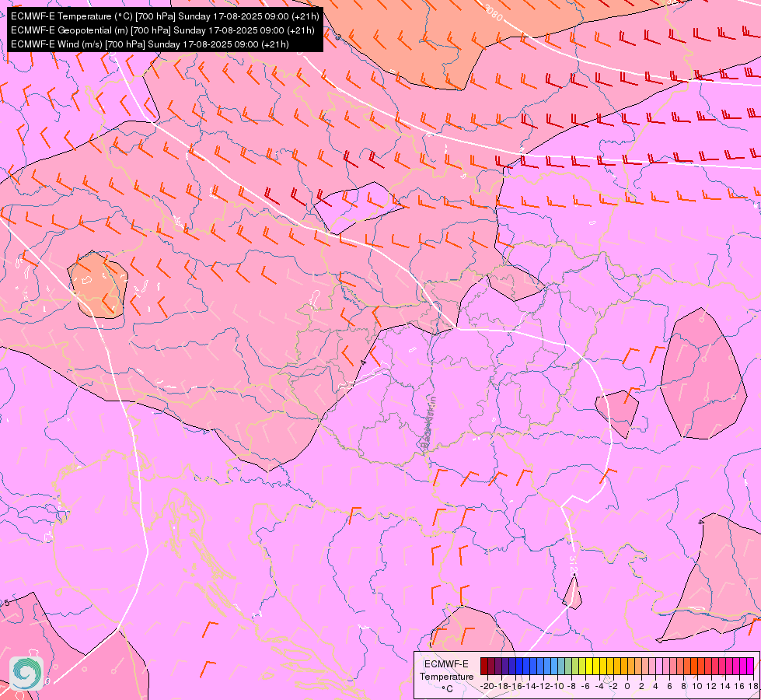
Task: Click the '10' legend tick label
Action: (697, 686)
